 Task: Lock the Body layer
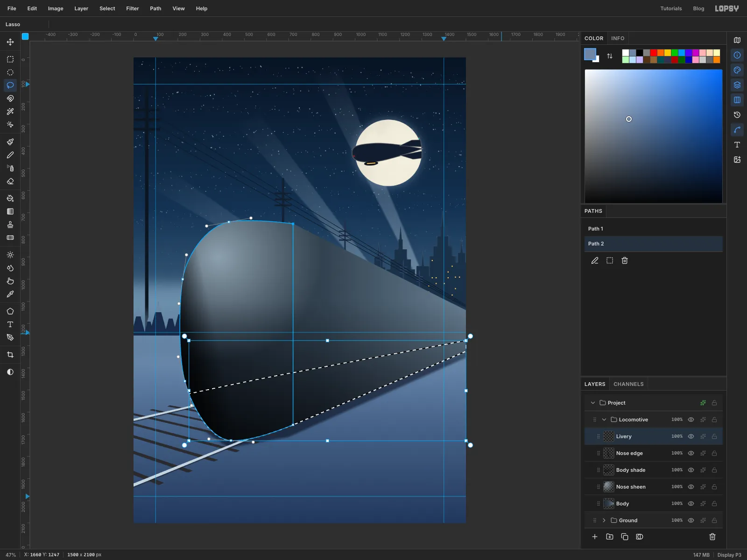click(714, 504)
